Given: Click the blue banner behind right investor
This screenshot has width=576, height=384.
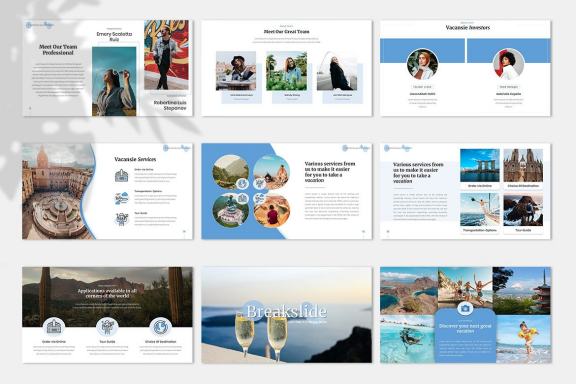Looking at the screenshot, I should pos(509,50).
